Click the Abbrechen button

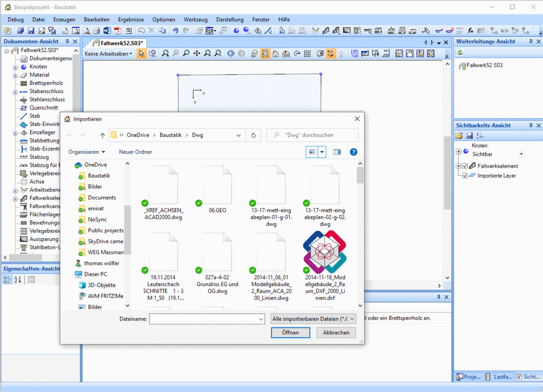click(336, 333)
